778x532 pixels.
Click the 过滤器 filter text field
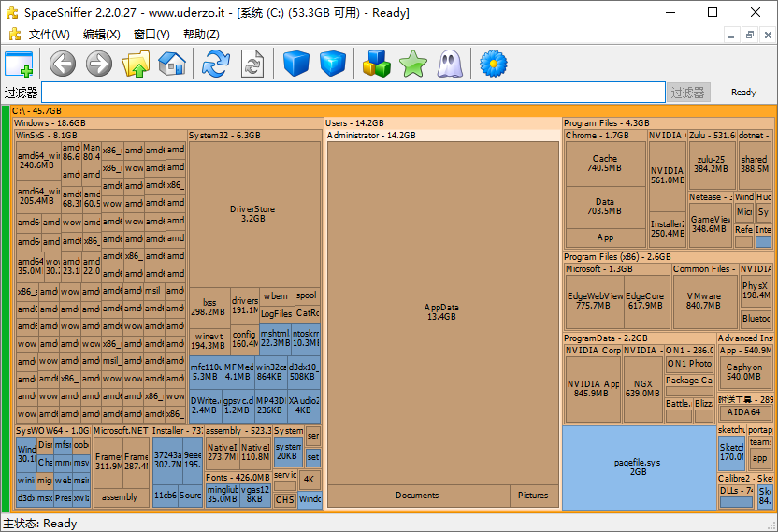click(352, 93)
